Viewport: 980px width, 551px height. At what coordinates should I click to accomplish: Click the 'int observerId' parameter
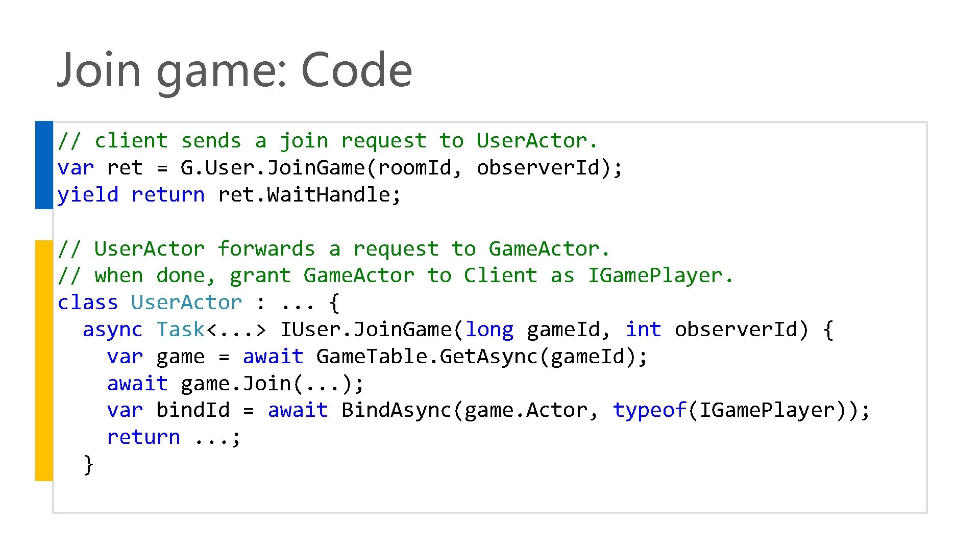click(717, 330)
